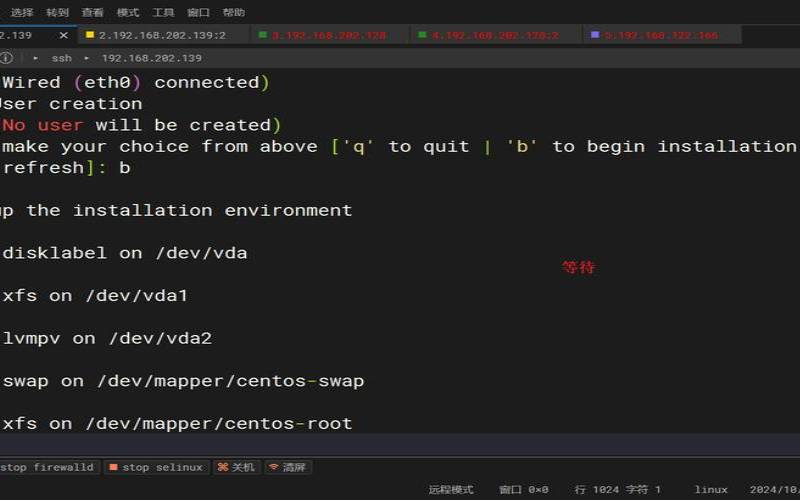The width and height of the screenshot is (800, 500).
Task: Expand the arrow before ssh breadcrumb
Action: click(36, 58)
